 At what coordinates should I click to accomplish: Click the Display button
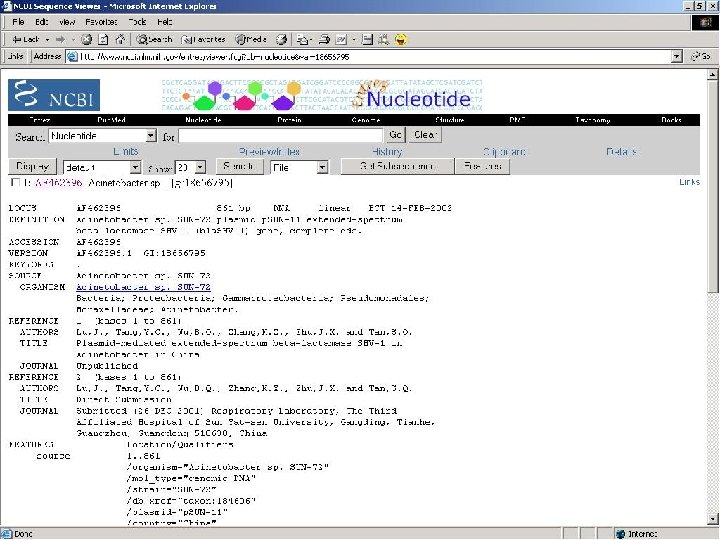[32, 166]
